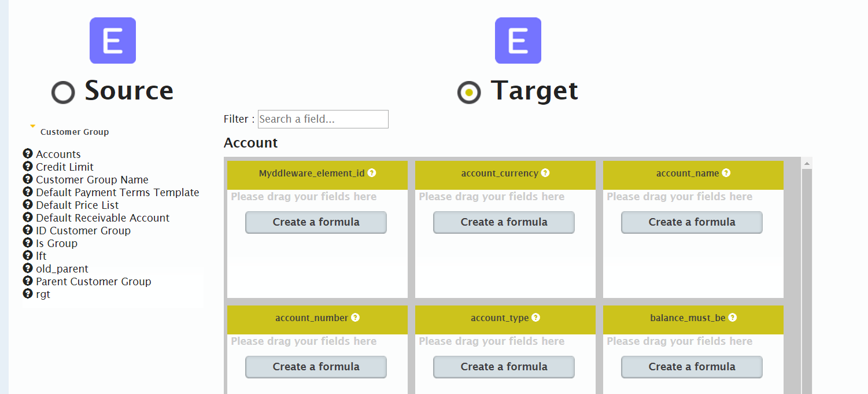Click the question mark on account_number header
This screenshot has width=868, height=394.
pos(356,317)
